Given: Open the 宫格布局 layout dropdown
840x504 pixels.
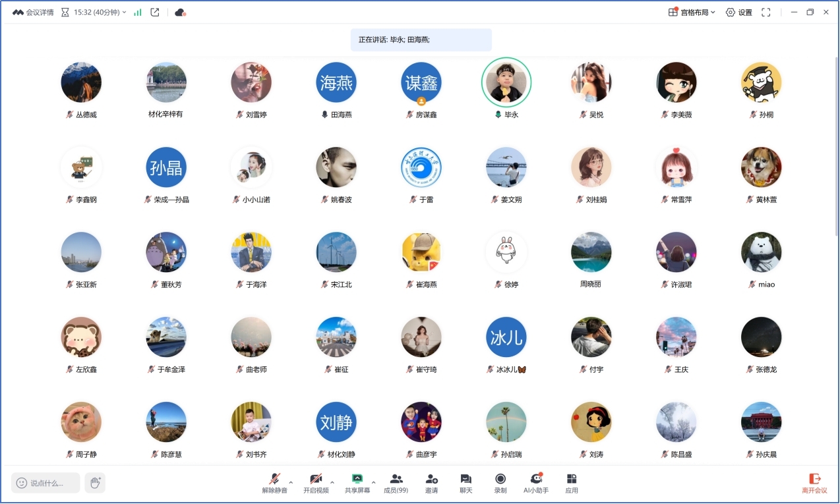Looking at the screenshot, I should click(692, 13).
